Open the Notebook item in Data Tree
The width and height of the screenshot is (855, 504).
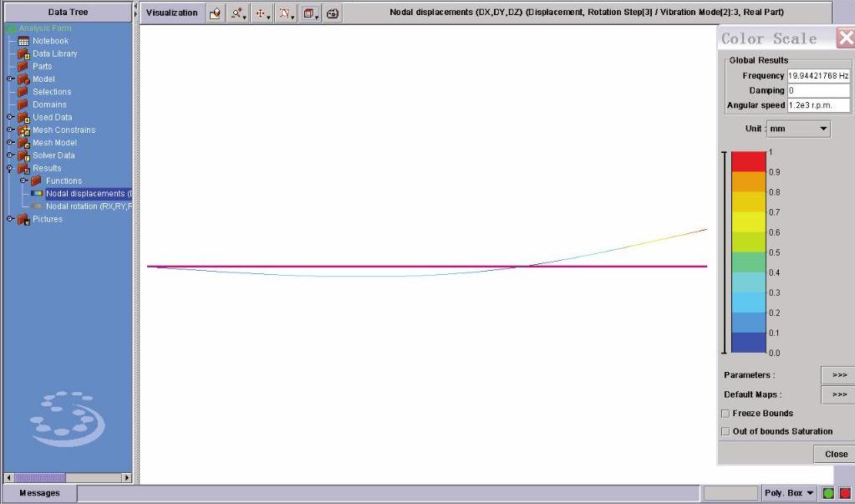tap(50, 41)
